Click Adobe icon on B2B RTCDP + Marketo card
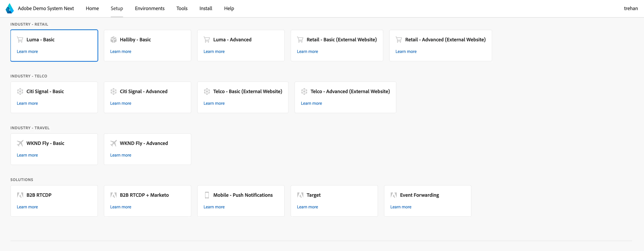Viewport: 644px width, 251px height. pos(114,195)
